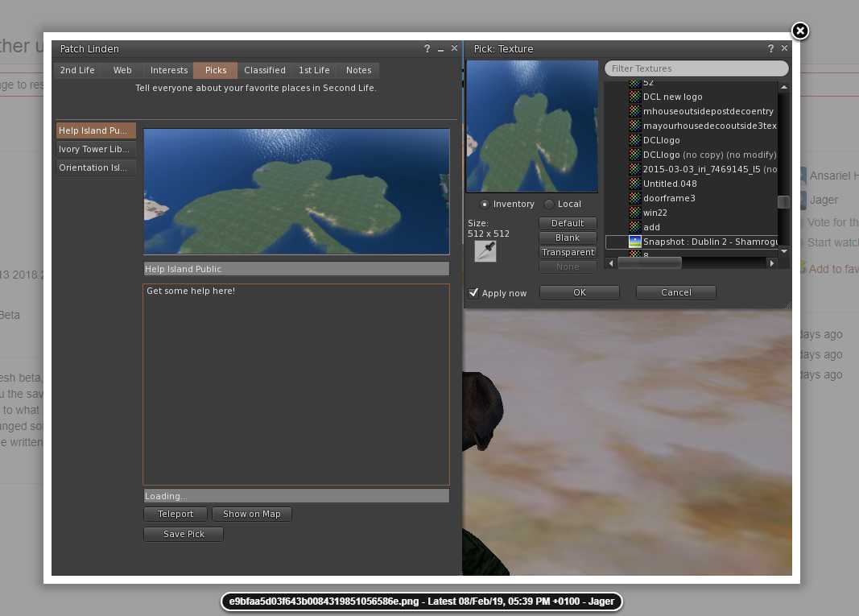This screenshot has width=859, height=616.
Task: Click the doorframe3 texture icon
Action: coord(635,198)
